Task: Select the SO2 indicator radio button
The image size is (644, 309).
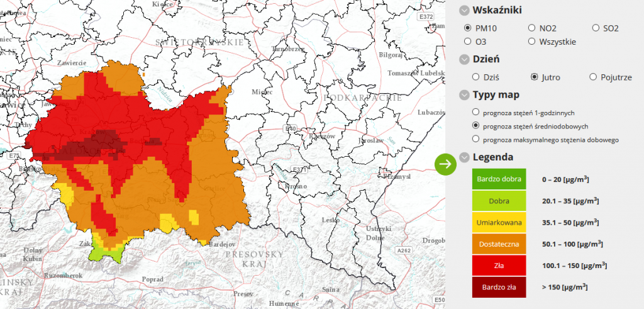Action: coord(596,28)
